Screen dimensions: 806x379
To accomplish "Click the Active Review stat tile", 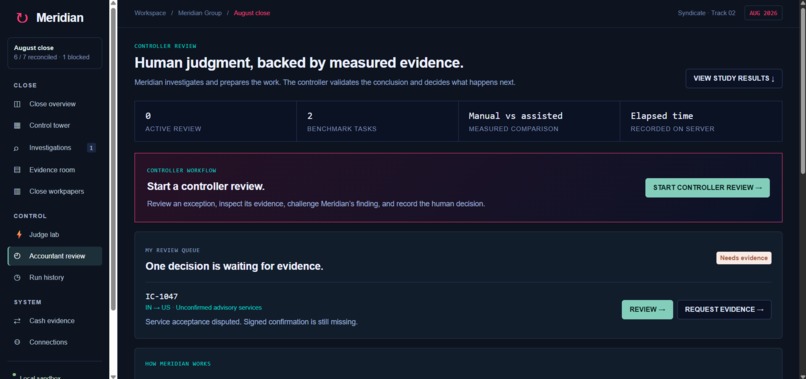I will [215, 121].
